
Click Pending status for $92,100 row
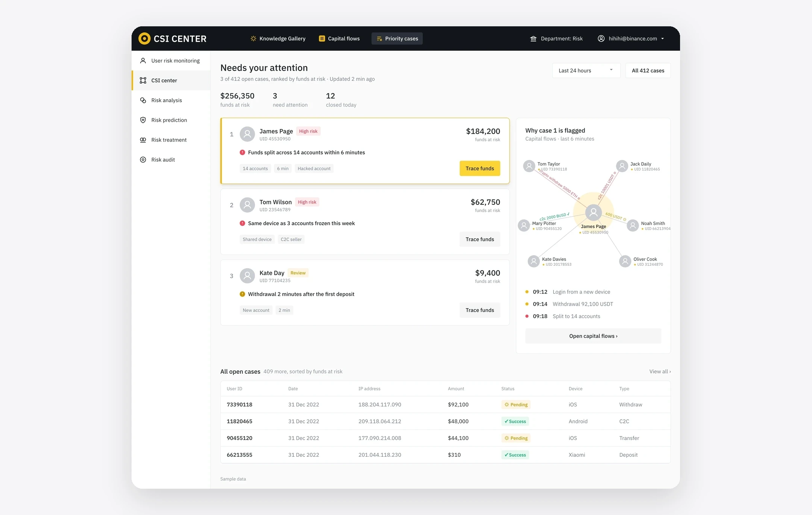coord(516,404)
